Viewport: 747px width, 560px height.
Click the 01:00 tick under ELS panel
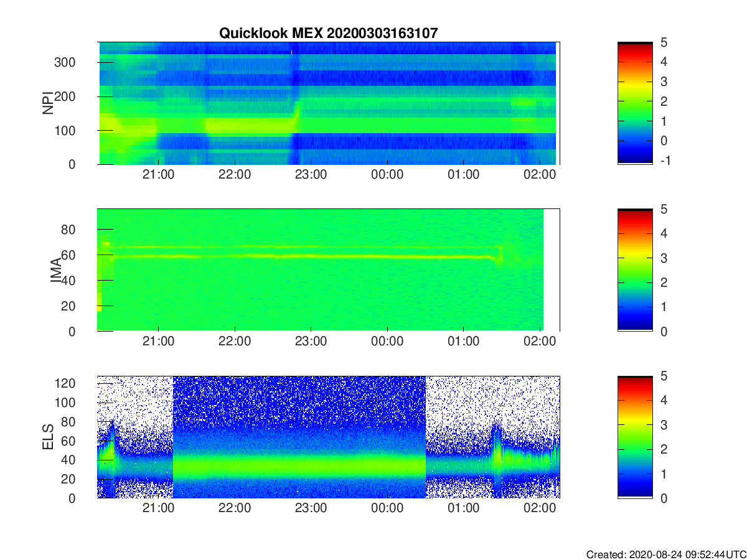click(463, 508)
